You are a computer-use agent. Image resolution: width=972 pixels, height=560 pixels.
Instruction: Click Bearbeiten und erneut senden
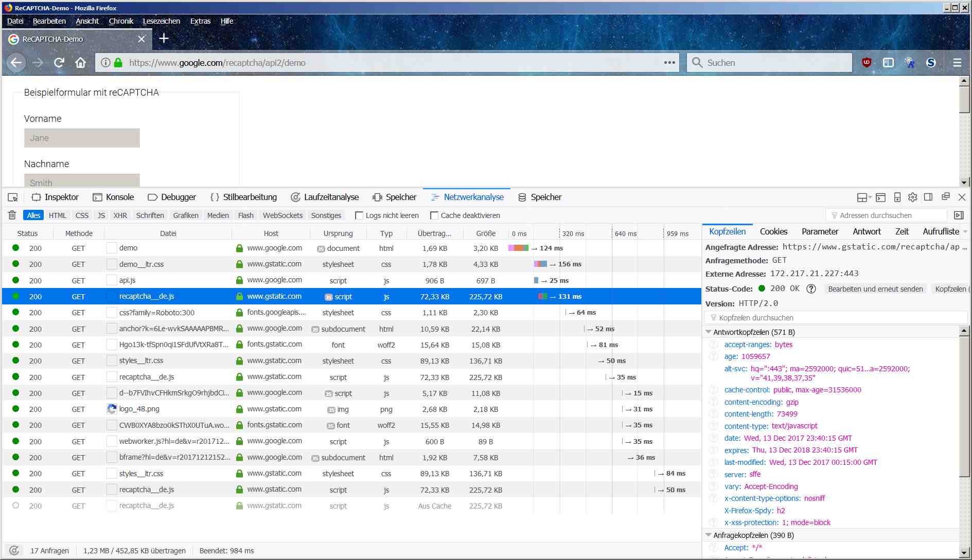876,289
